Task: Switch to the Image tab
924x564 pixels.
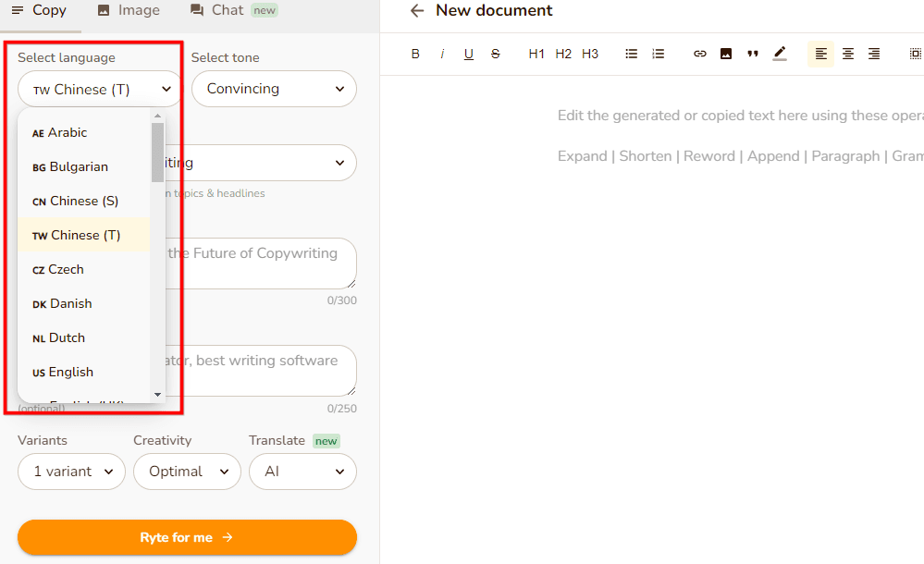Action: pyautogui.click(x=129, y=10)
